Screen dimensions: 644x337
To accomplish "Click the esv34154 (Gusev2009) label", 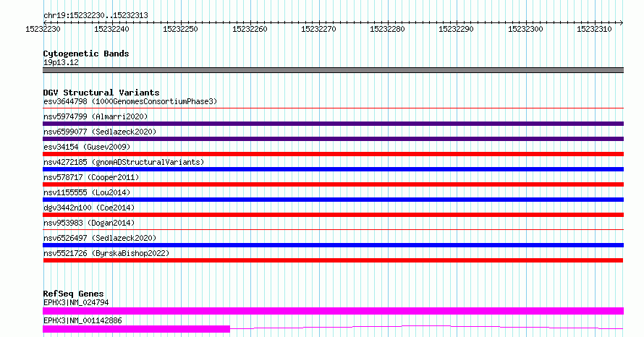I will click(87, 147).
